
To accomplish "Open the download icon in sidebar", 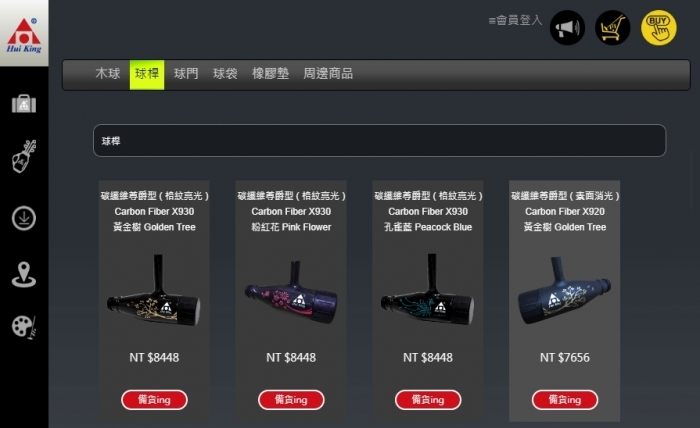I will point(24,218).
